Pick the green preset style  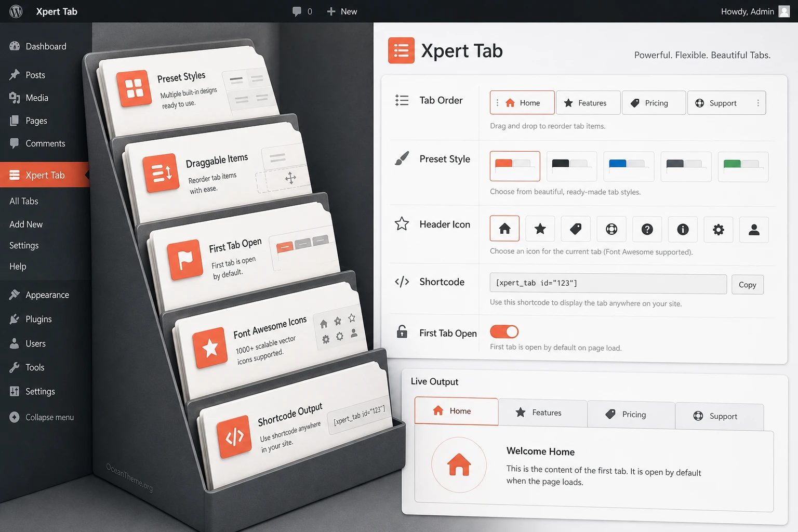(743, 167)
